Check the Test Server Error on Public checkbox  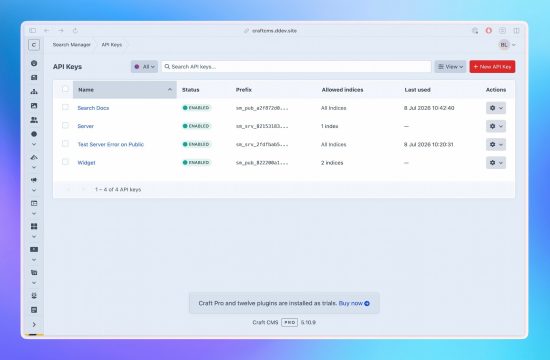65,144
